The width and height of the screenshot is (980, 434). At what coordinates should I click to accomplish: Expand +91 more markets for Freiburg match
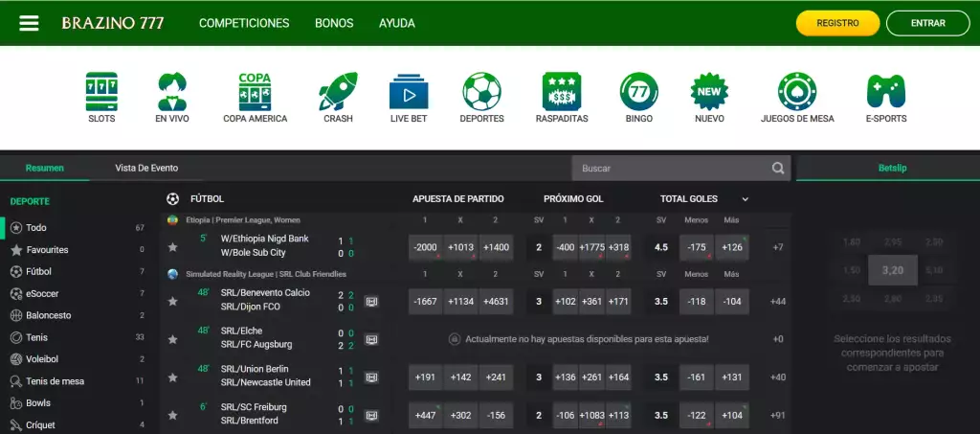click(777, 415)
